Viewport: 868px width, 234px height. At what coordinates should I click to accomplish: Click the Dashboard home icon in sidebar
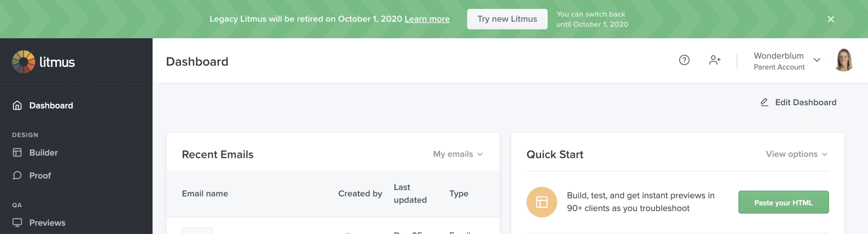tap(17, 106)
